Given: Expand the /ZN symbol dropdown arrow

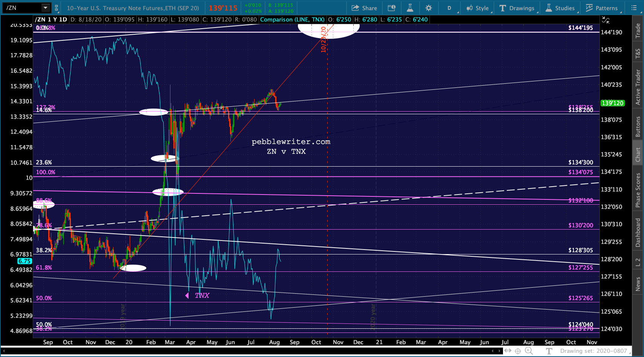Looking at the screenshot, I should (x=46, y=8).
